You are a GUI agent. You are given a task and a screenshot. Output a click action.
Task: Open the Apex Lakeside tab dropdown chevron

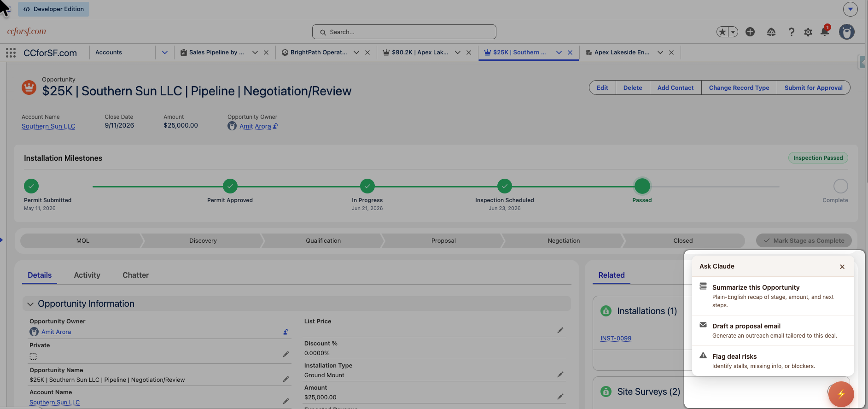660,53
